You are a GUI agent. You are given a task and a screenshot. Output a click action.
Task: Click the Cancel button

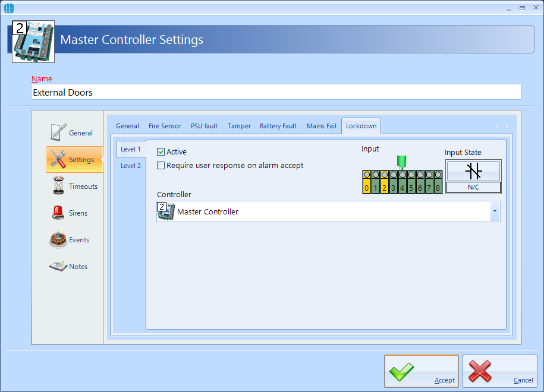[x=499, y=371]
